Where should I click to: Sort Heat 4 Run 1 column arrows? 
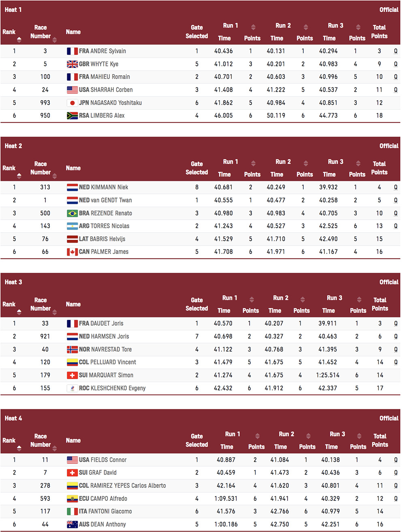pyautogui.click(x=257, y=436)
